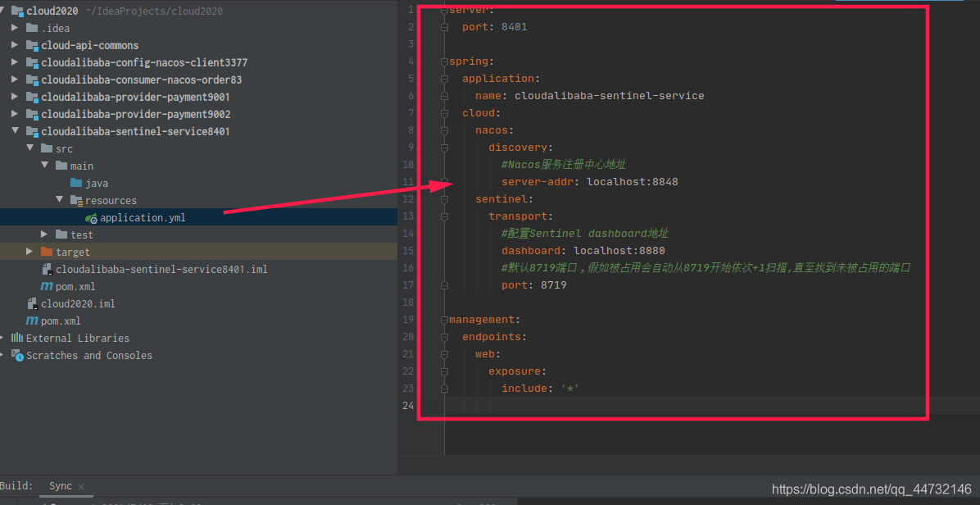Screen dimensions: 980x505
Task: Fold the nacos block at line 8
Action: click(444, 130)
